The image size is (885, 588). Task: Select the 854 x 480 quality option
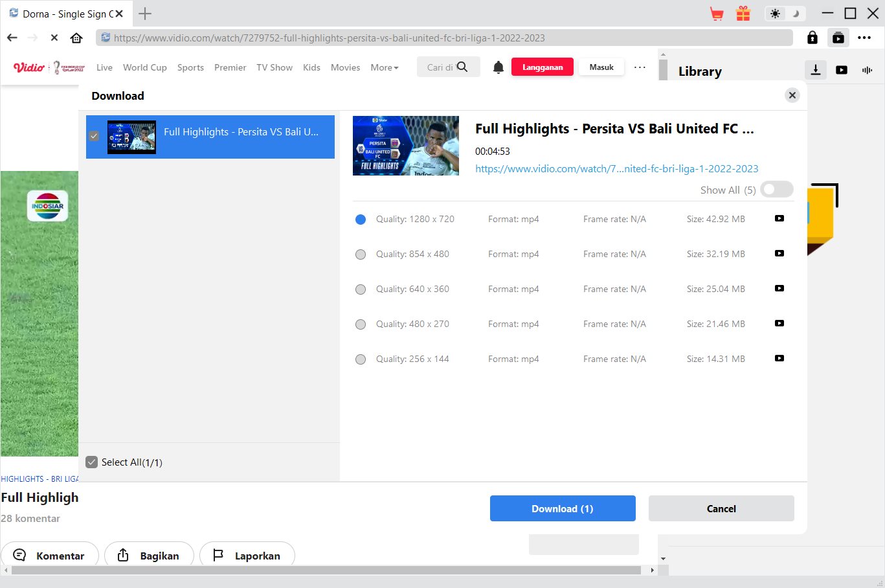(x=361, y=254)
